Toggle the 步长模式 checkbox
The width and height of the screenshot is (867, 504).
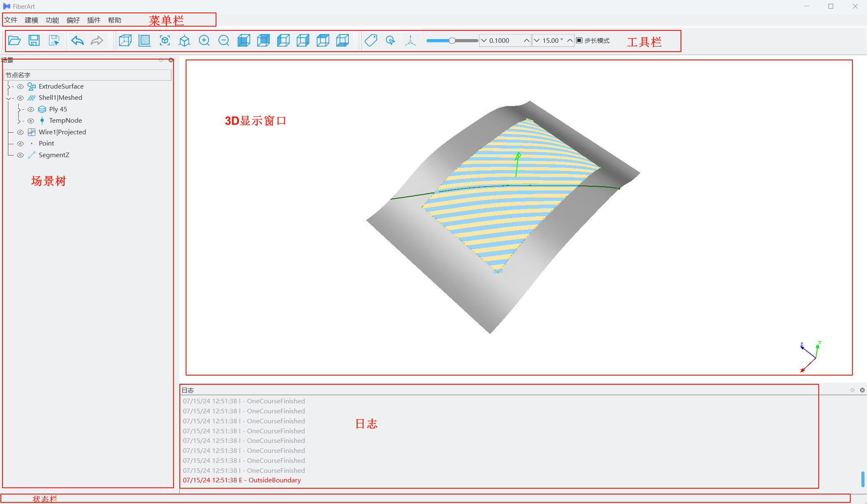pos(579,40)
